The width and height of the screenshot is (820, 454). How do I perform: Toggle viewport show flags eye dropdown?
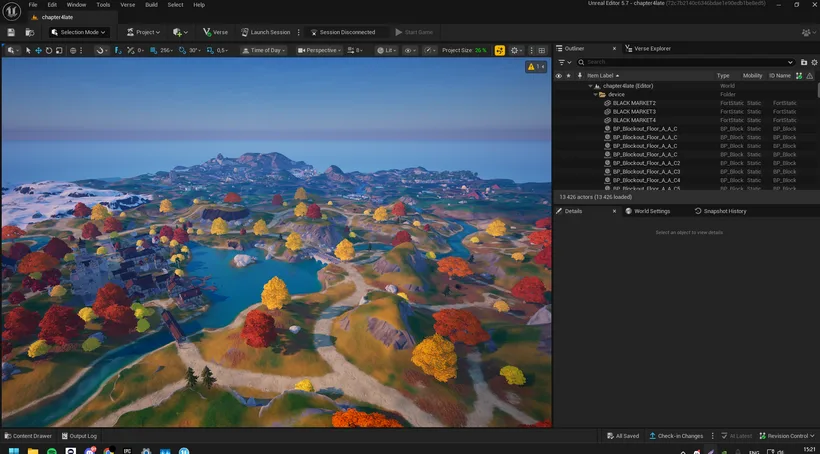(410, 51)
